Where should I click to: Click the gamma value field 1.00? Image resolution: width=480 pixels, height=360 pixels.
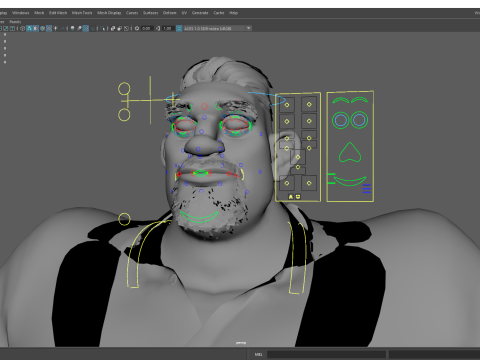pyautogui.click(x=167, y=28)
